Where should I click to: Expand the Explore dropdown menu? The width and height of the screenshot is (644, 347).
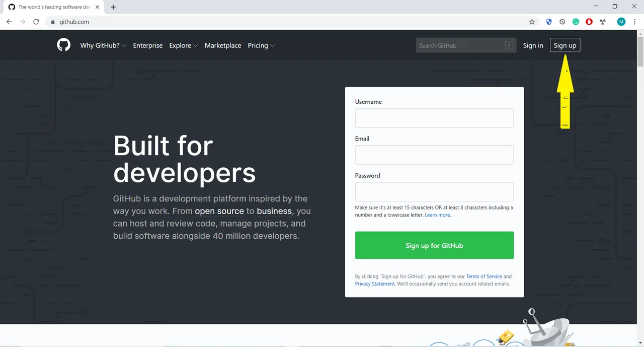coord(184,45)
